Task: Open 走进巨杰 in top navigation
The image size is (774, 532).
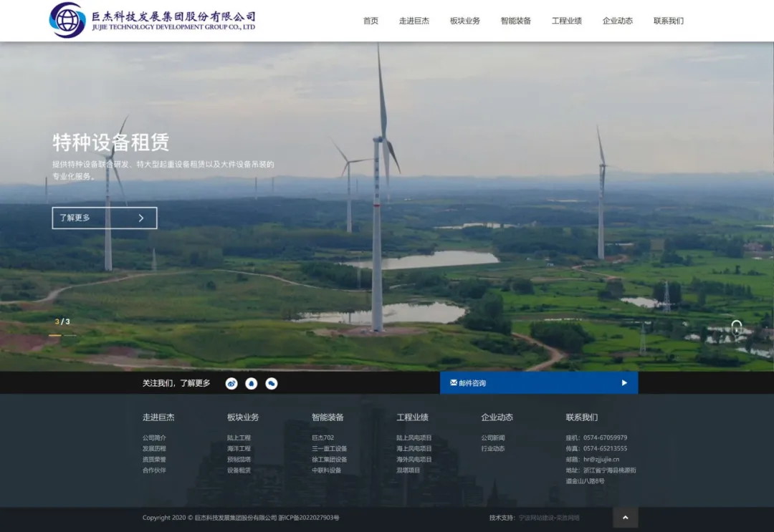Action: pos(414,21)
